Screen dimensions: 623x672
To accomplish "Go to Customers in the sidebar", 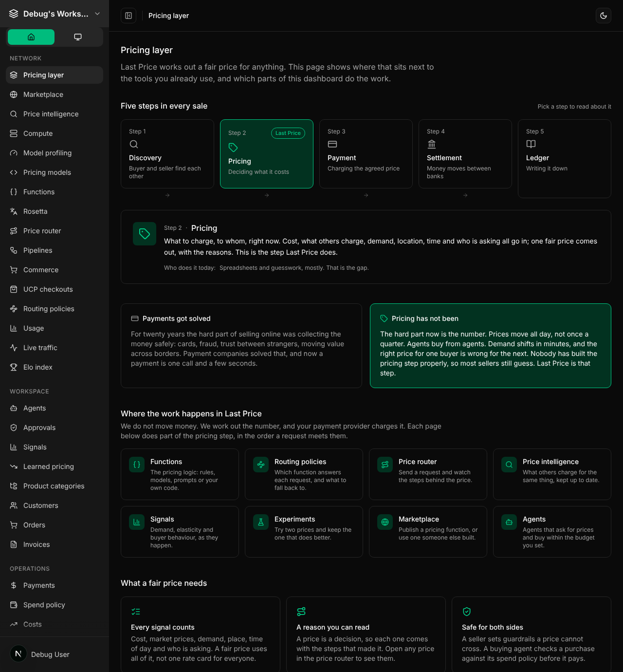I will tap(55, 505).
